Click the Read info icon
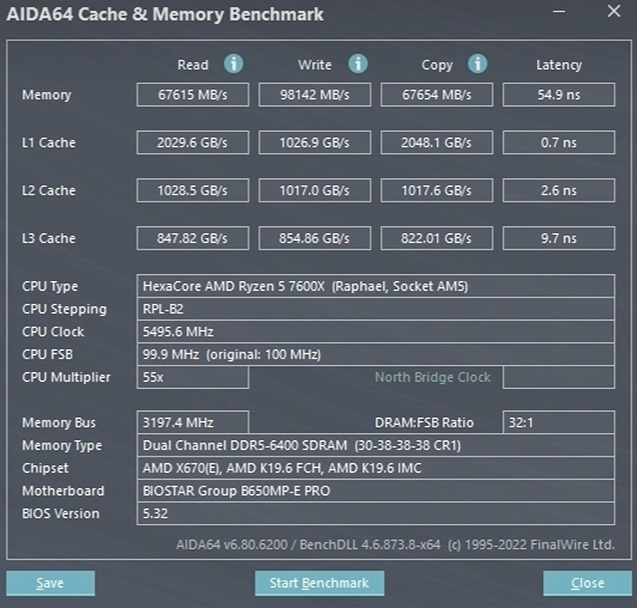The width and height of the screenshot is (637, 608). point(233,64)
